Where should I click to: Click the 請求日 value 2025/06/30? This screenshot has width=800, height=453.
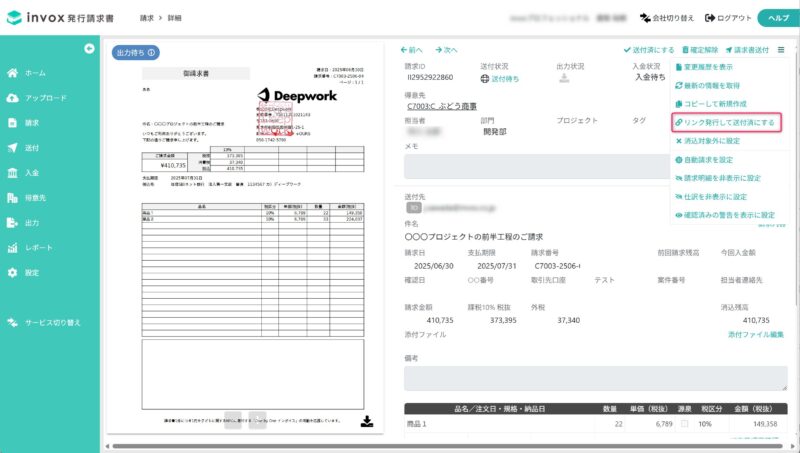[x=433, y=266]
